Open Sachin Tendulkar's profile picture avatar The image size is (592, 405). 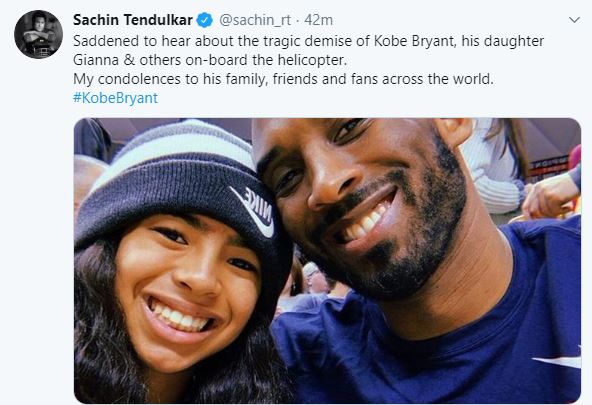point(39,34)
